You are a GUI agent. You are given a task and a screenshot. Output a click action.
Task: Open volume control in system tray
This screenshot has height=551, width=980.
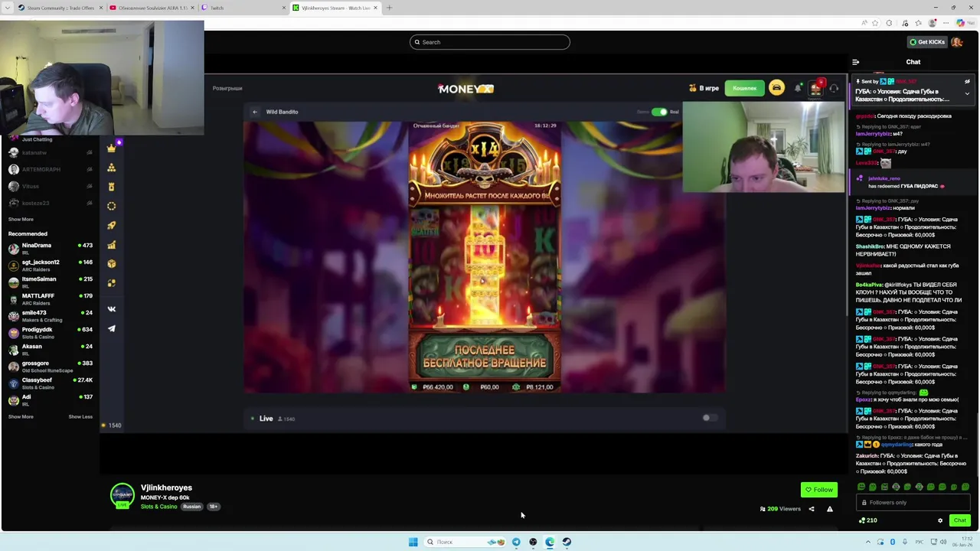(944, 542)
